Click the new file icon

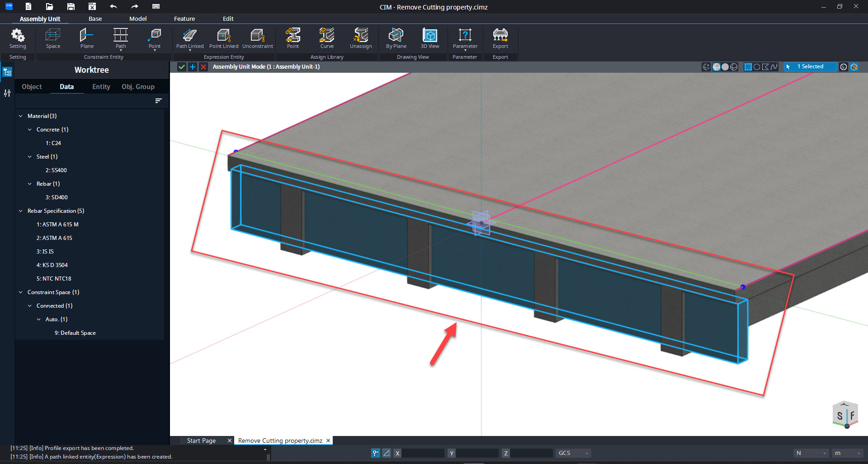tap(28, 6)
